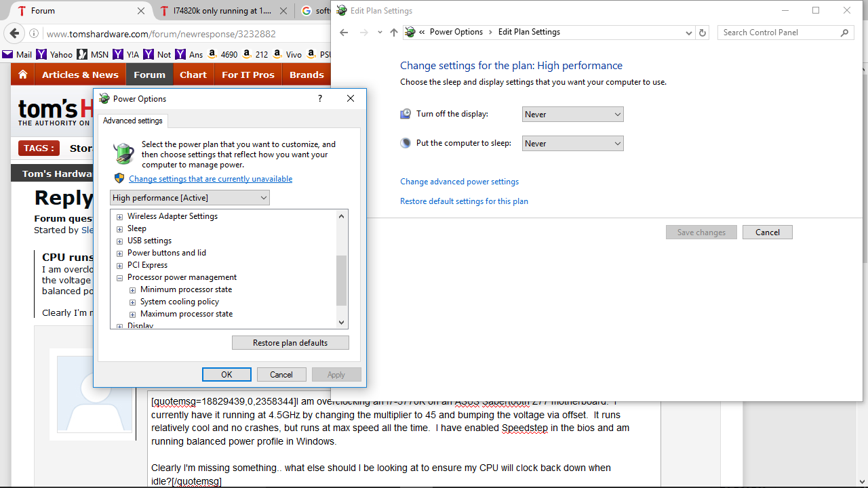Open the Not bookmark
The height and width of the screenshot is (488, 868).
[x=157, y=54]
